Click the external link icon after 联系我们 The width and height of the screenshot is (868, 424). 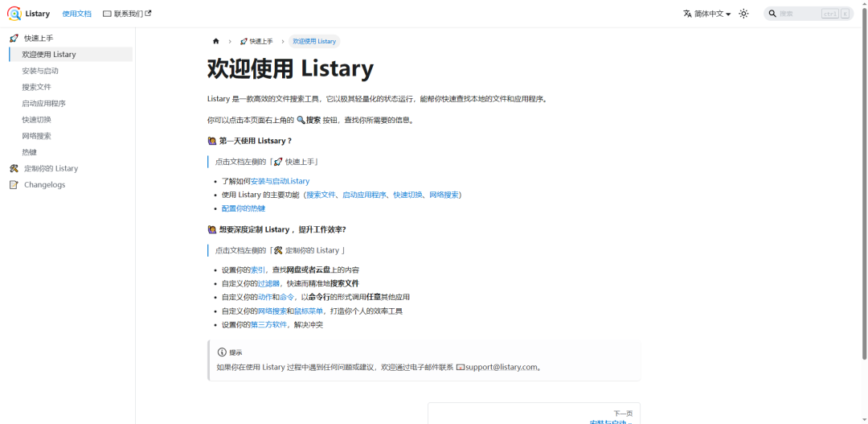(x=148, y=14)
